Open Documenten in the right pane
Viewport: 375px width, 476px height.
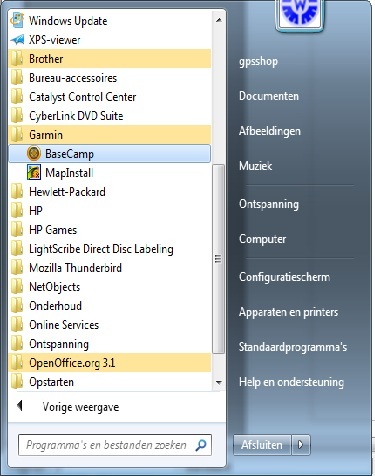[269, 96]
